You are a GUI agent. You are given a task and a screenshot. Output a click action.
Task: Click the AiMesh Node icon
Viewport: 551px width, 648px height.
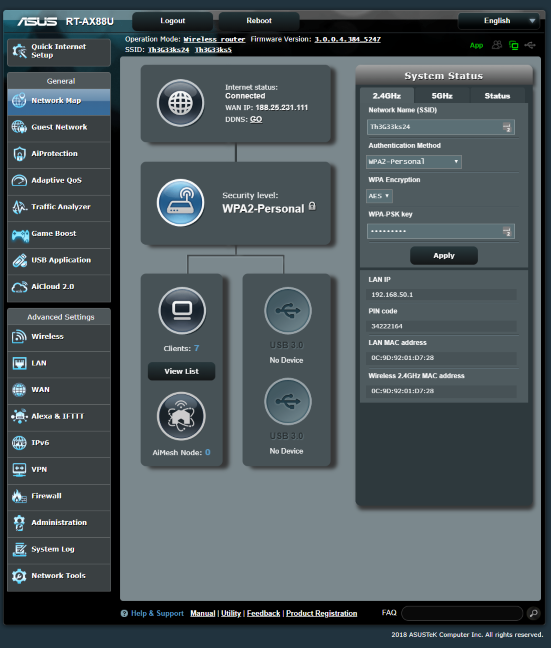181,416
